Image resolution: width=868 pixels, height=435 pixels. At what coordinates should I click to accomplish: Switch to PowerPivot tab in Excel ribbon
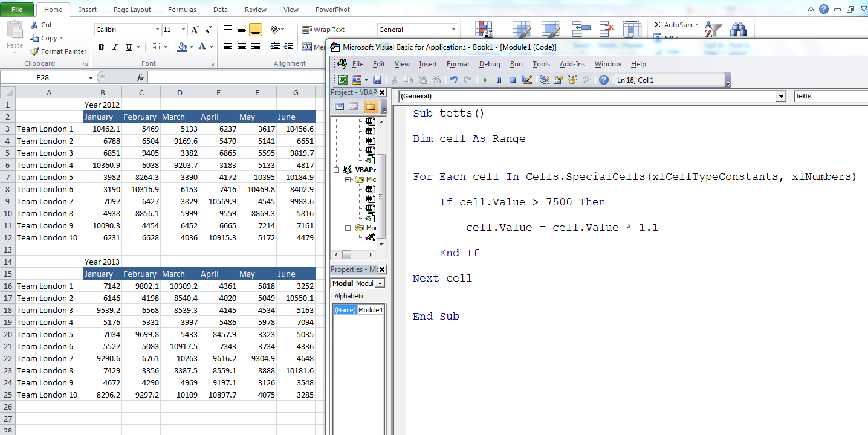pyautogui.click(x=333, y=10)
